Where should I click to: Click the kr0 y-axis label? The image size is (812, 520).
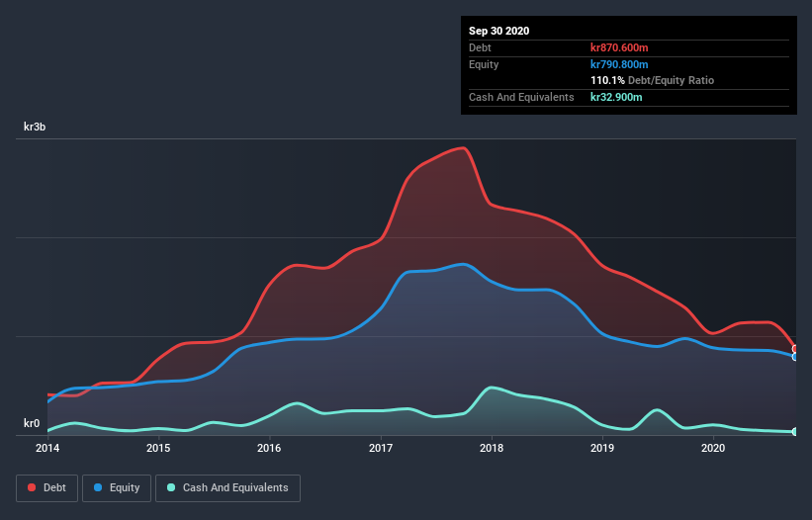click(32, 423)
